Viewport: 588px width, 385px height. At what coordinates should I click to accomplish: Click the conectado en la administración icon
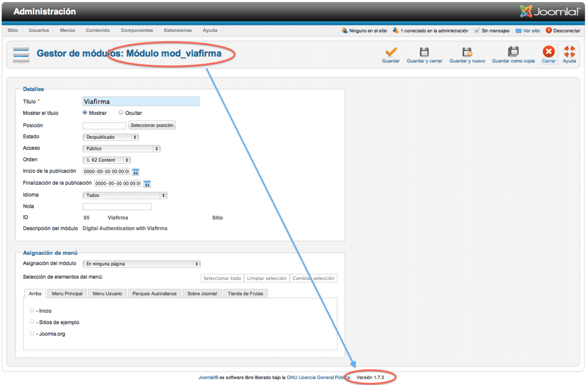pos(396,30)
